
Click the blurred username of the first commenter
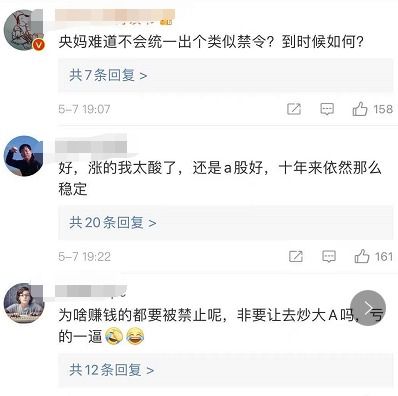tap(115, 17)
